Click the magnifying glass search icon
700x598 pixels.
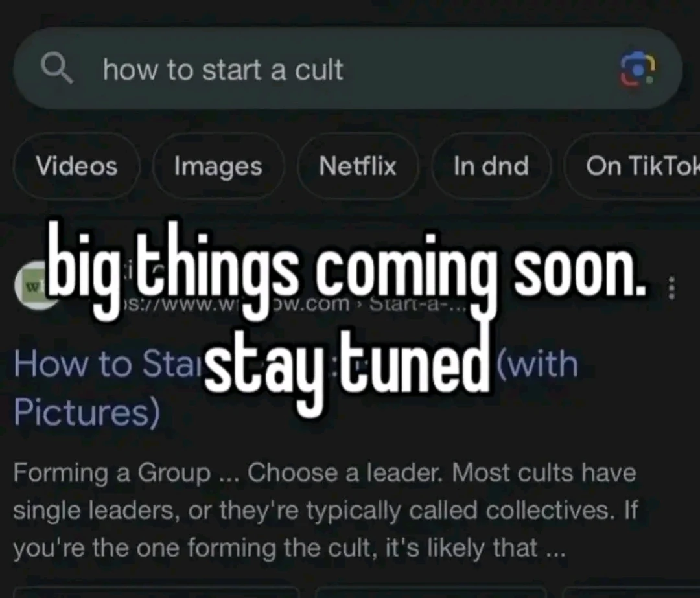coord(56,69)
